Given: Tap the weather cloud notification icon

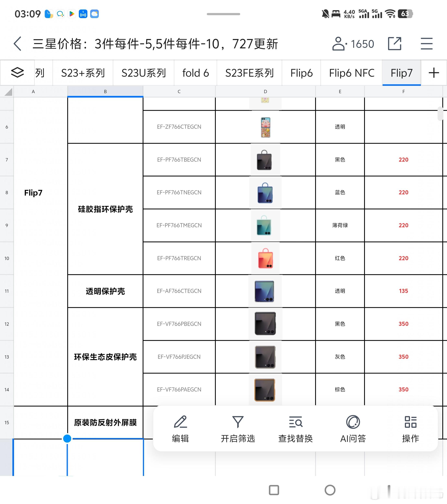Looking at the screenshot, I should click(94, 14).
